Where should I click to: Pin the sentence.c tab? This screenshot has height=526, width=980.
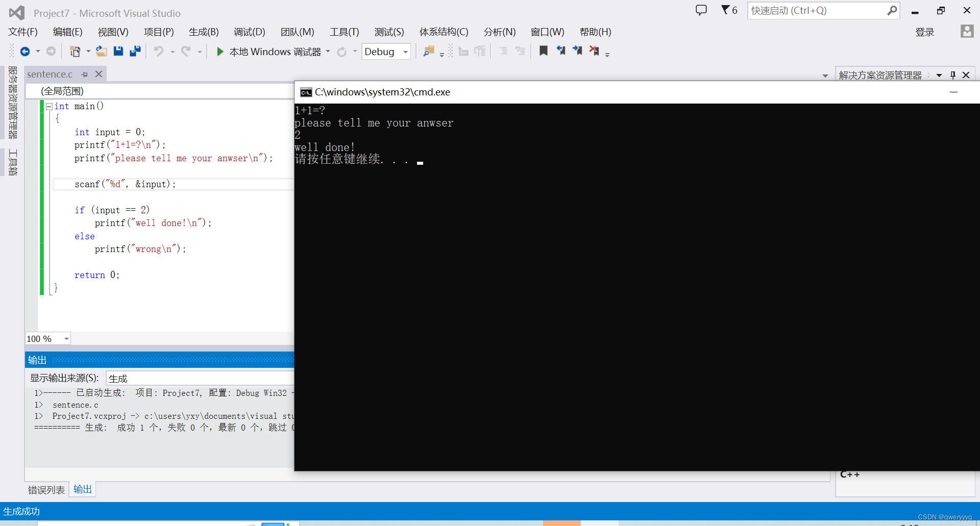[x=85, y=74]
